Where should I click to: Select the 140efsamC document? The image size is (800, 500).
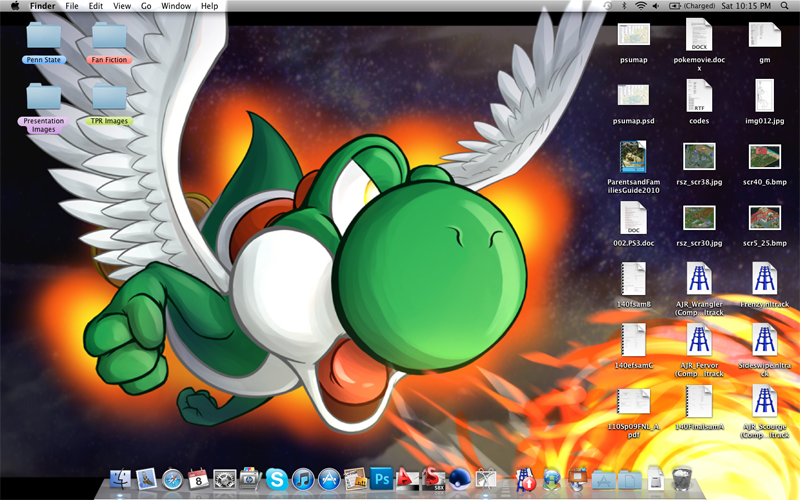click(x=634, y=346)
